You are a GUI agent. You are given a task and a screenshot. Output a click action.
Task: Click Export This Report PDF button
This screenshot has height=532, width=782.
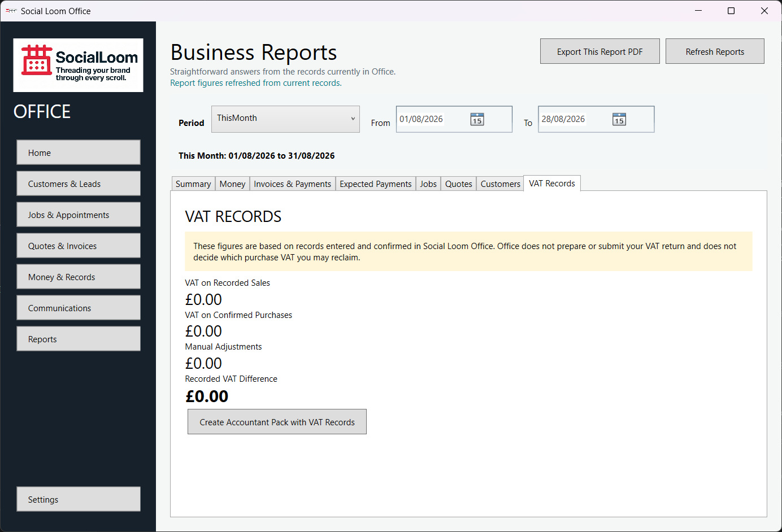[599, 51]
